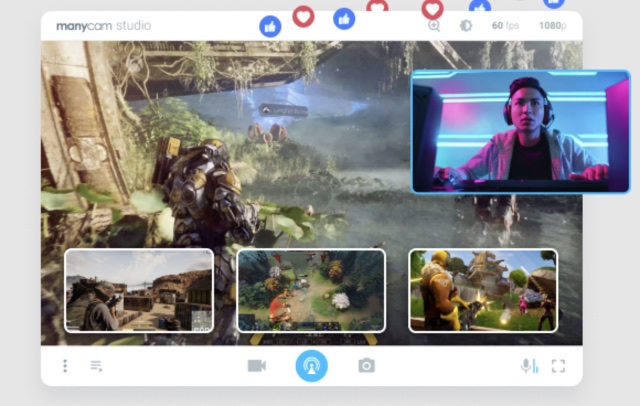Select the webcam streamer picture-in-picture overlay
Image resolution: width=640 pixels, height=406 pixels.
point(521,131)
